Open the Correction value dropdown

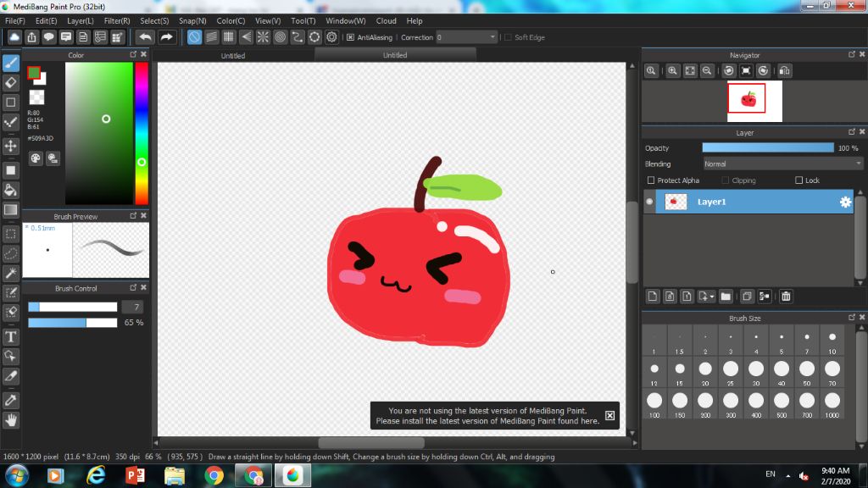click(492, 37)
